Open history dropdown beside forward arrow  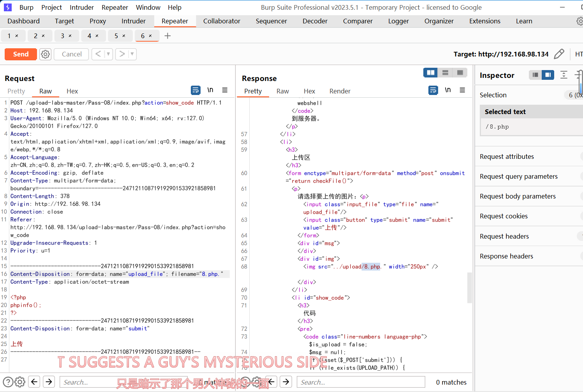coord(132,54)
